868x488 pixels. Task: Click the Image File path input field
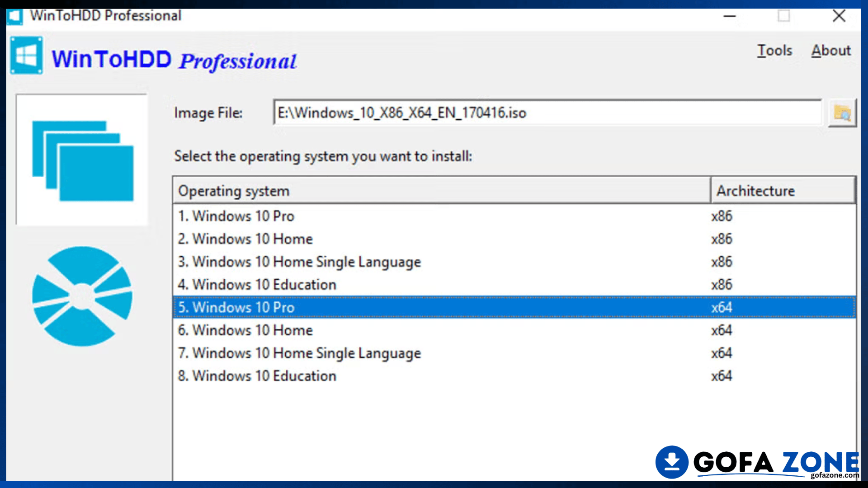click(547, 113)
